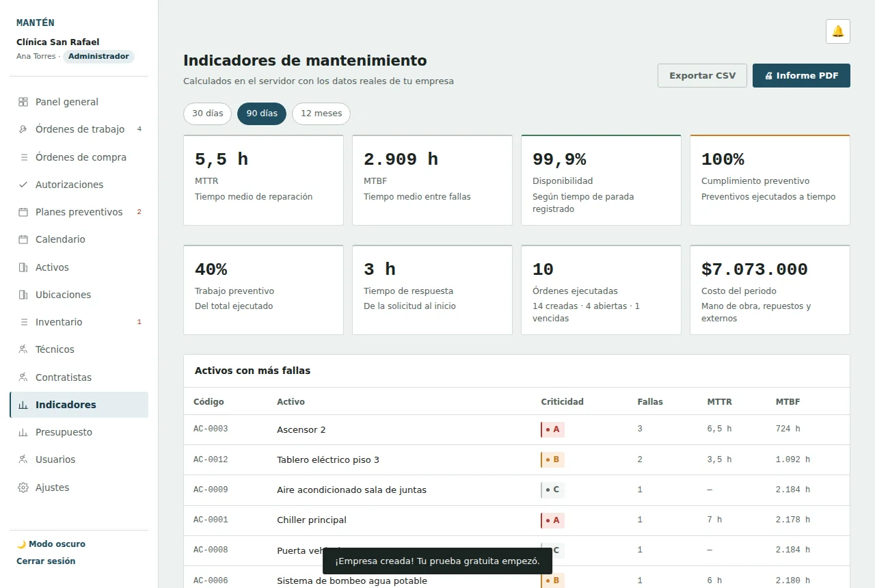Click the notification bell icon

click(x=837, y=31)
